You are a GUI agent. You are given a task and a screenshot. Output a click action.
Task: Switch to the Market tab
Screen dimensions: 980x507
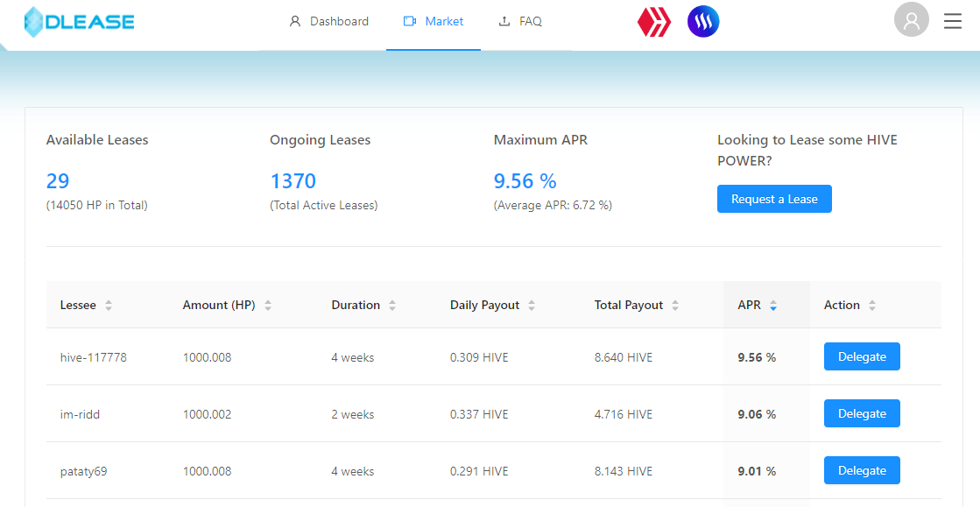pyautogui.click(x=434, y=21)
